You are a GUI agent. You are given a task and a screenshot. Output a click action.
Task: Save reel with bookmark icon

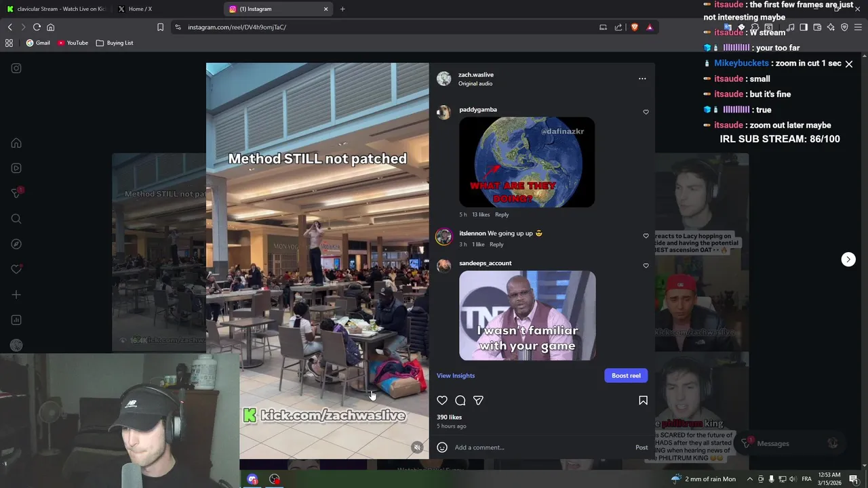coord(643,401)
